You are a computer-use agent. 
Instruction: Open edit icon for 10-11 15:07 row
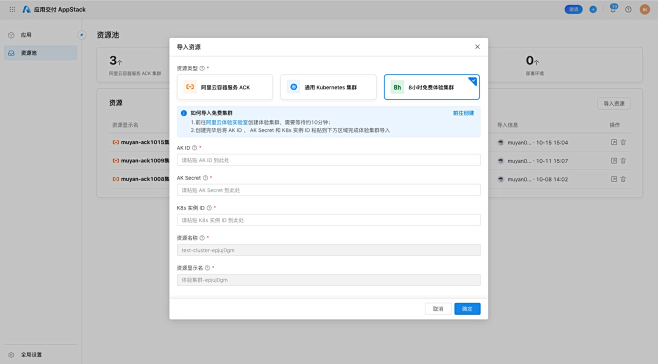[x=614, y=161]
